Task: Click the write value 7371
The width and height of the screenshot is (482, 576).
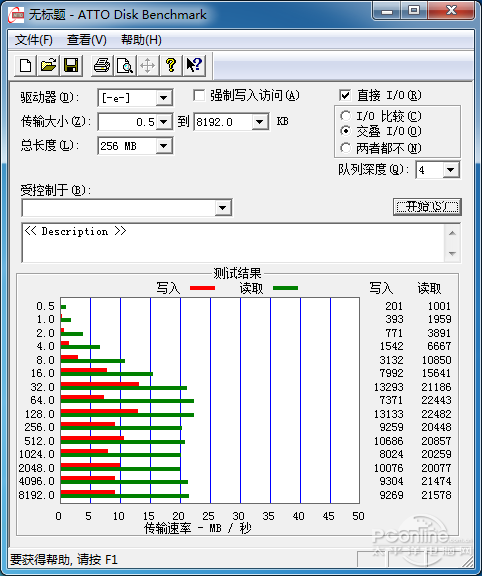Action: click(x=391, y=400)
